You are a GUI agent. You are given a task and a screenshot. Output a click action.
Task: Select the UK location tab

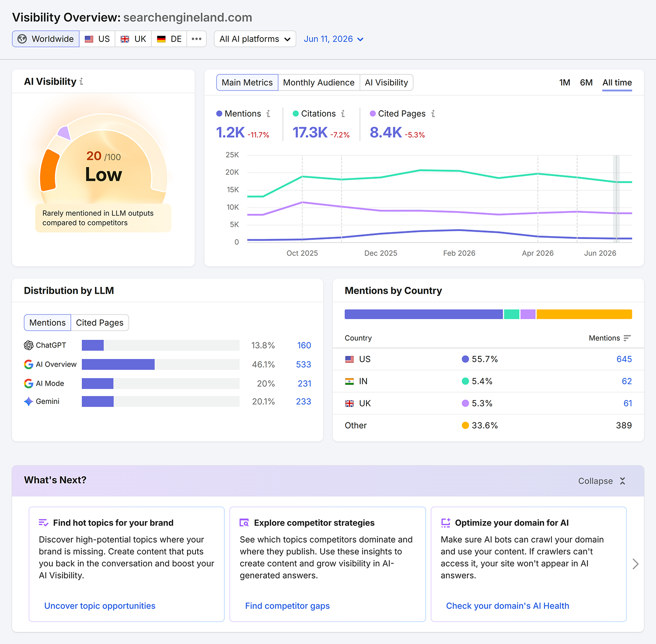133,39
